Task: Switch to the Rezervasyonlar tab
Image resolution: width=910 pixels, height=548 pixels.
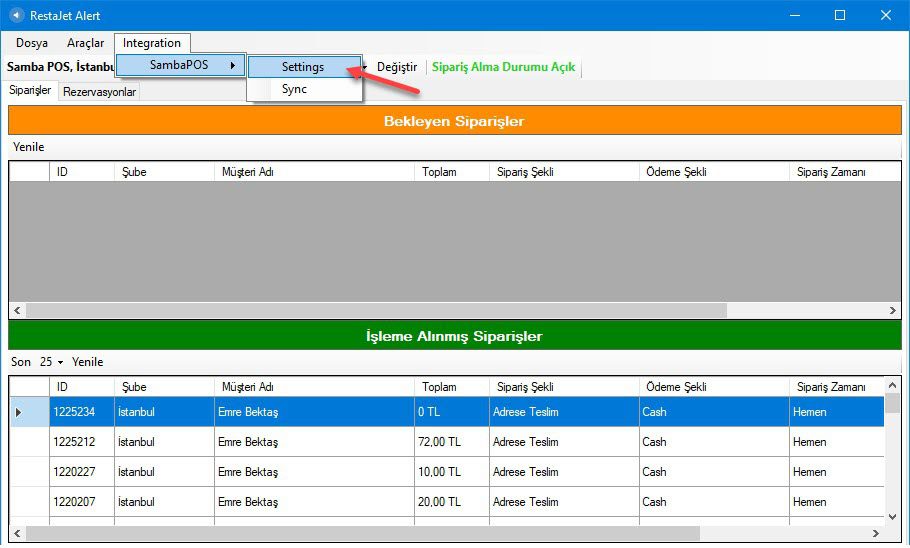Action: click(x=99, y=92)
